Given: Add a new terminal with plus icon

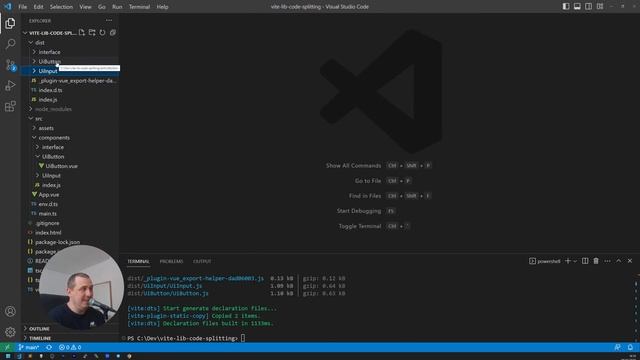Looking at the screenshot, I should (x=567, y=261).
